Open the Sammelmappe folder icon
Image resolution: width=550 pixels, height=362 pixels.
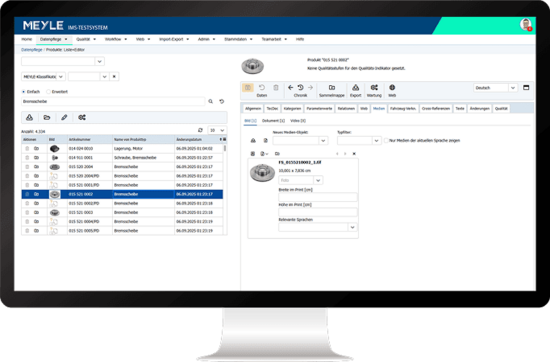point(331,88)
